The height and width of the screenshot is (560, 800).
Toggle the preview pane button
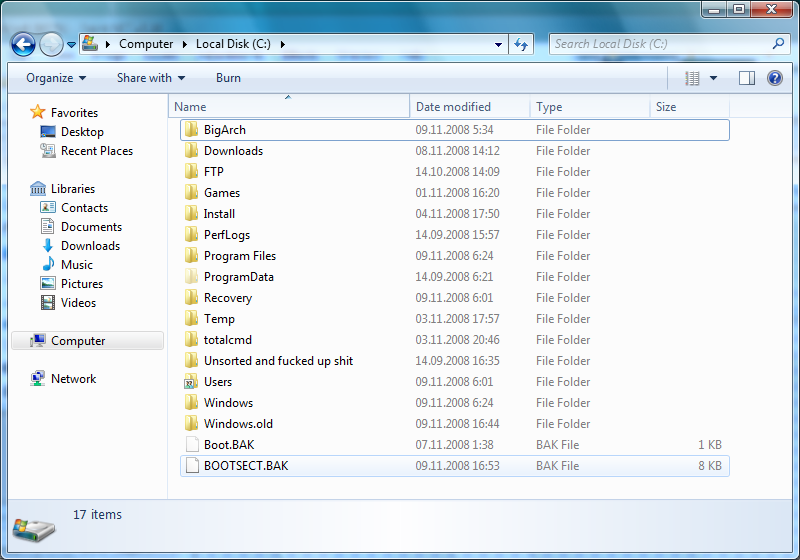[x=746, y=78]
